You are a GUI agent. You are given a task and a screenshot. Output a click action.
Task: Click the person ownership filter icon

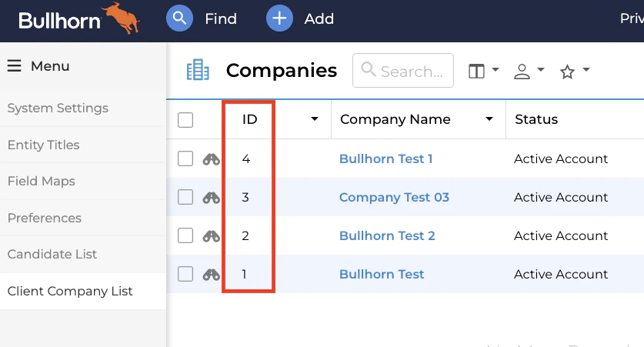[x=522, y=72]
